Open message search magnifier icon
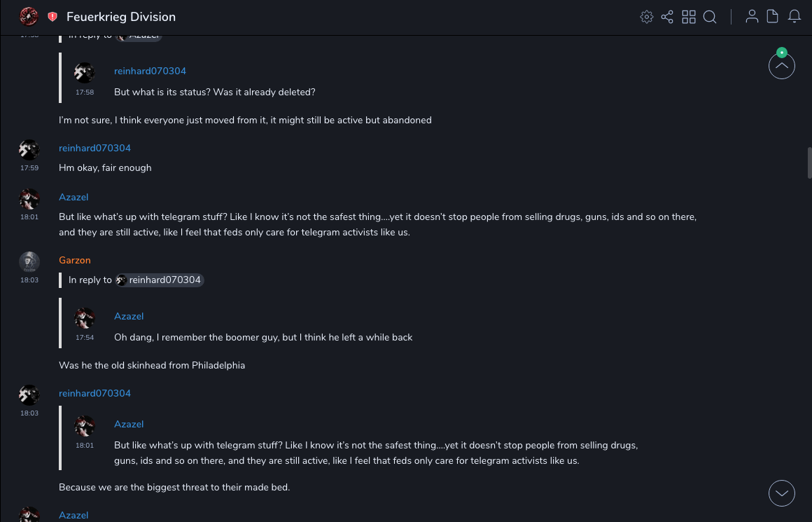The height and width of the screenshot is (522, 812). click(x=710, y=17)
